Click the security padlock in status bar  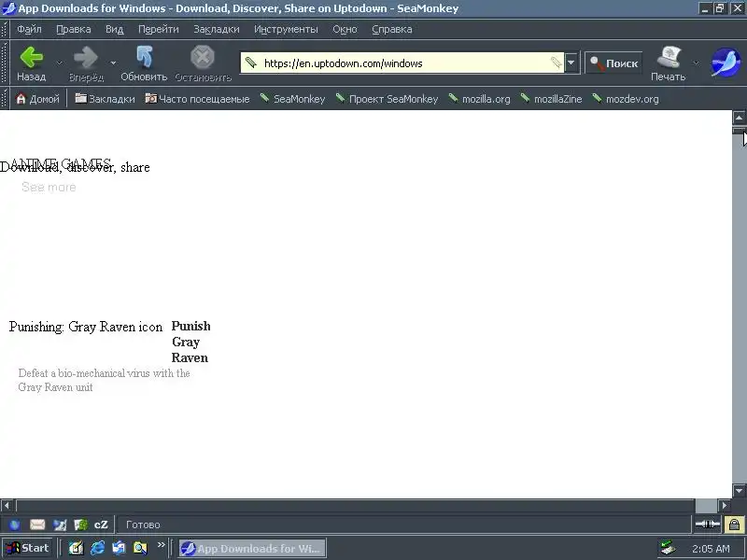click(734, 525)
